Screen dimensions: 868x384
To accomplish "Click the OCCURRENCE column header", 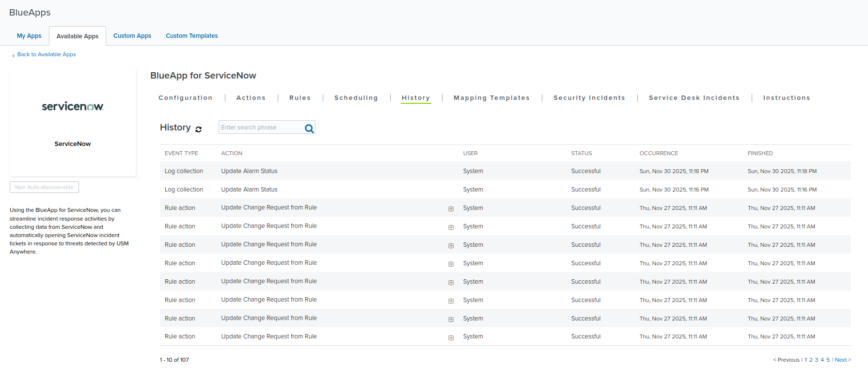I will point(659,153).
